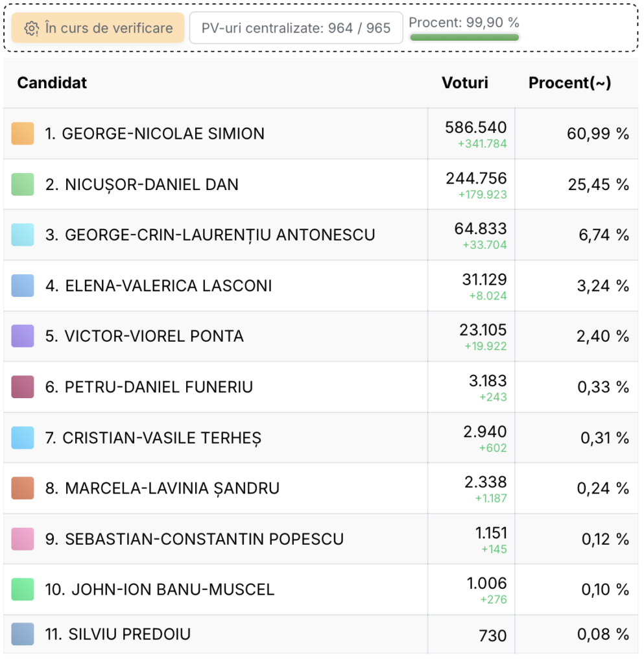The width and height of the screenshot is (644, 664).
Task: Click the purple swatch for Victor-Viorel Ponta
Action: tap(23, 336)
